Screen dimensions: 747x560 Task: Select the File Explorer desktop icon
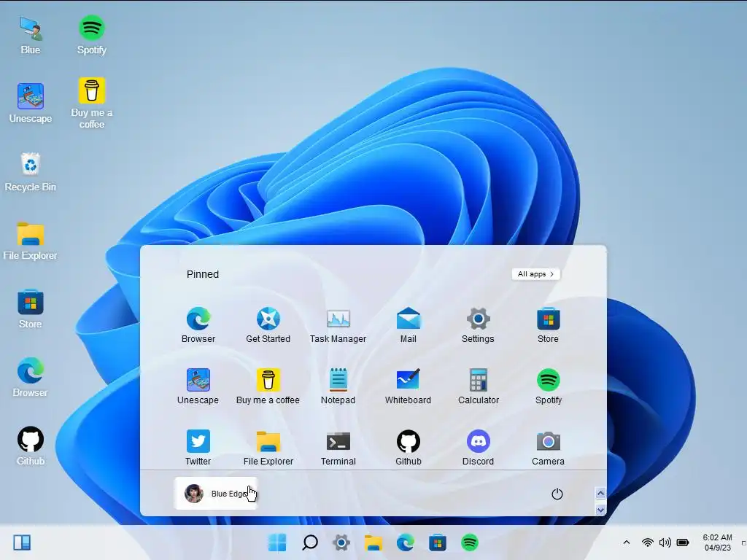(x=31, y=241)
